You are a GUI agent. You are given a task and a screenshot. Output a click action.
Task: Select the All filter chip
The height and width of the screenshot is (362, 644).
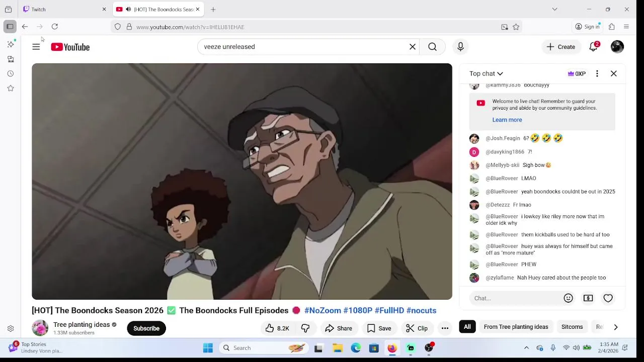point(467,327)
